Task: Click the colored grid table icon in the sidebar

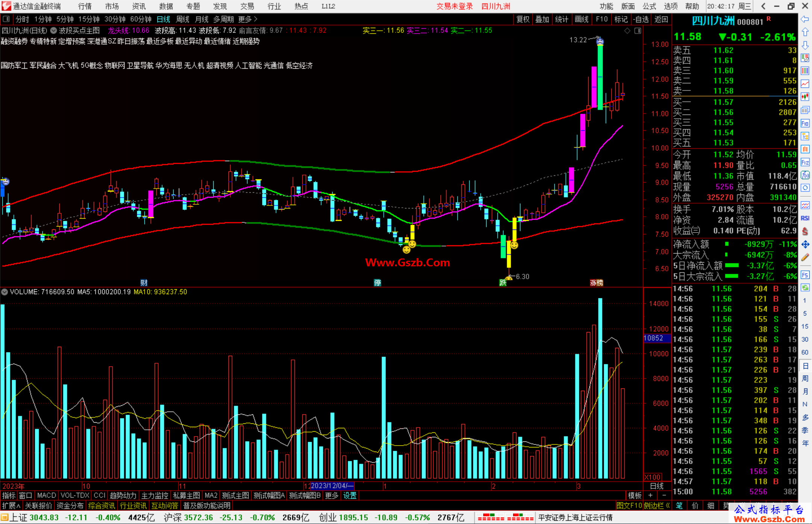Action: 805,71
